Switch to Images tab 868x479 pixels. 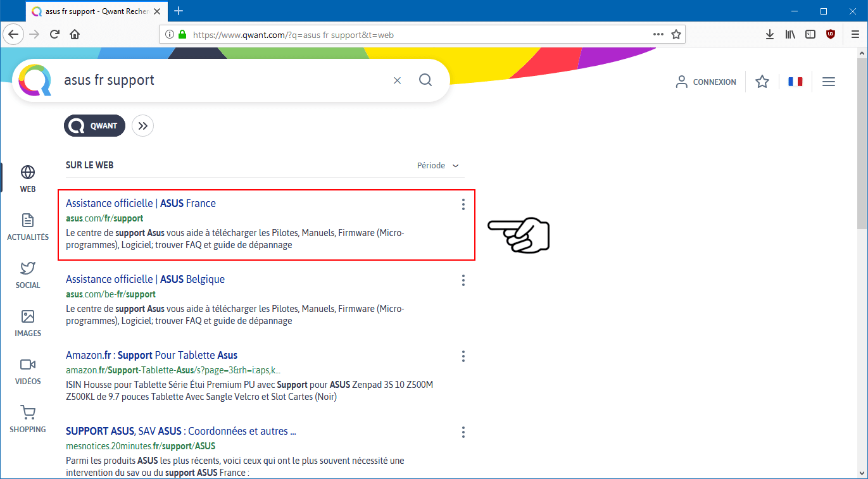click(x=28, y=323)
